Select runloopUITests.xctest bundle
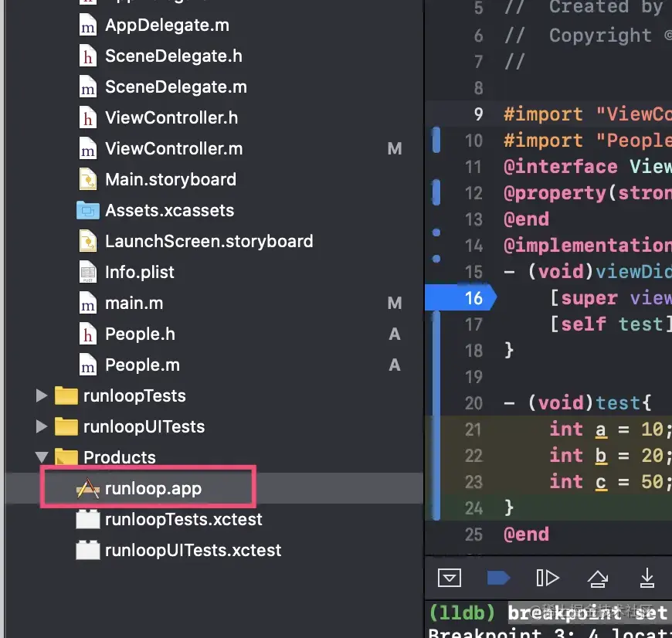Screen dimensions: 672x638 [x=193, y=550]
